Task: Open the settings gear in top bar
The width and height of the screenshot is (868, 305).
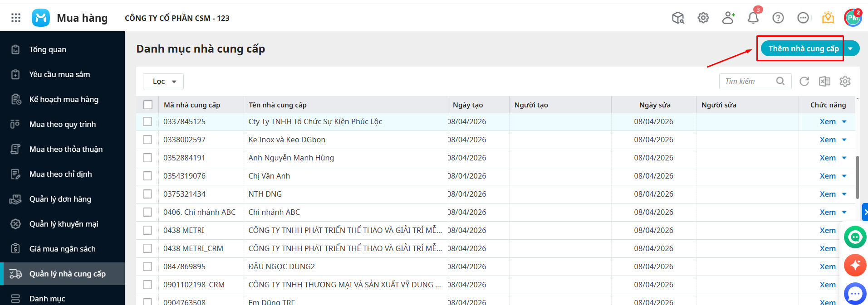Action: coord(703,18)
